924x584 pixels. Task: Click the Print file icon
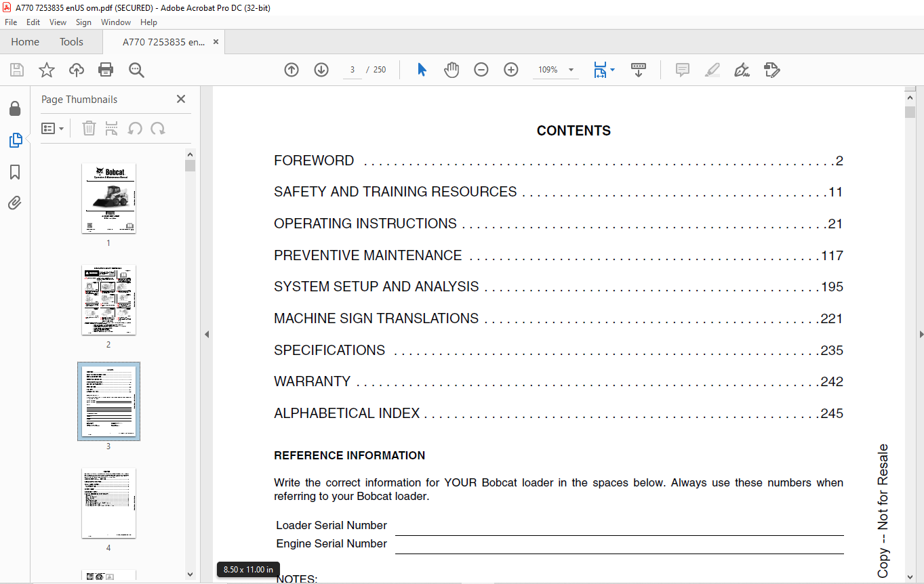click(x=106, y=70)
